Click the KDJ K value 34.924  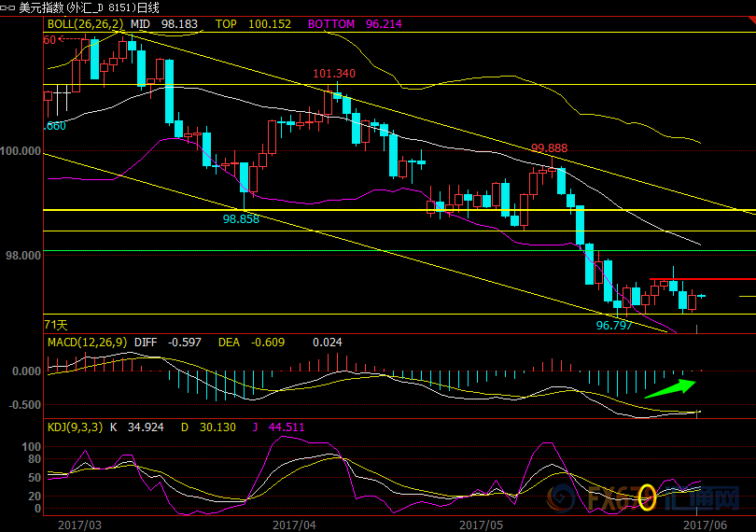(146, 427)
